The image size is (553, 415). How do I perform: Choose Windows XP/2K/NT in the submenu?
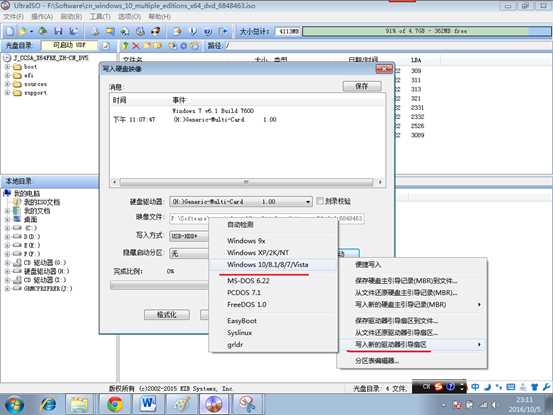273,252
